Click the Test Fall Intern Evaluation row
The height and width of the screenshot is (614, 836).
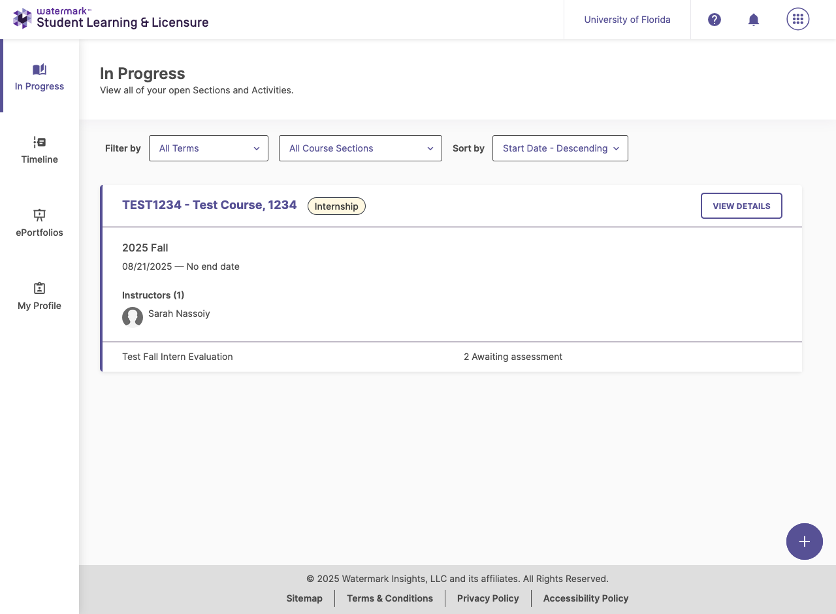[x=452, y=357]
